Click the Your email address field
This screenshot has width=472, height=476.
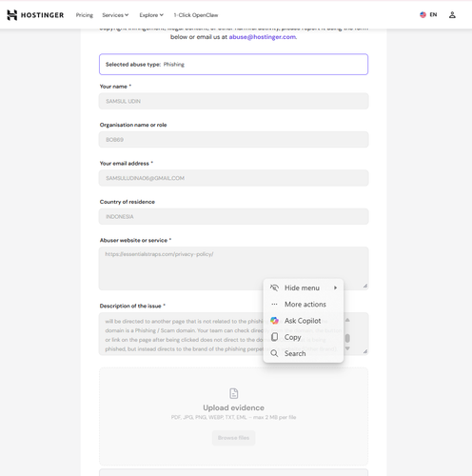(234, 178)
